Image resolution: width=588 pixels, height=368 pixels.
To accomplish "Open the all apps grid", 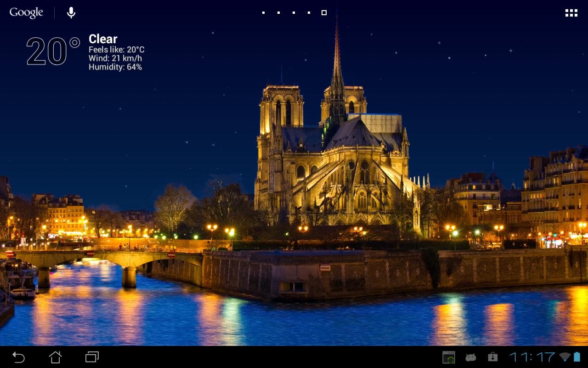I will click(571, 13).
